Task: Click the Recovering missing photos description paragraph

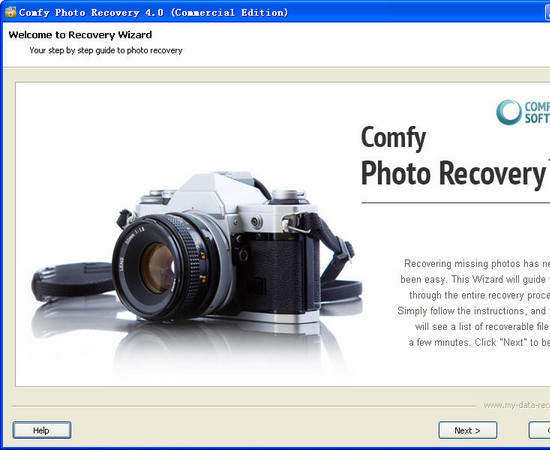Action: [x=474, y=303]
